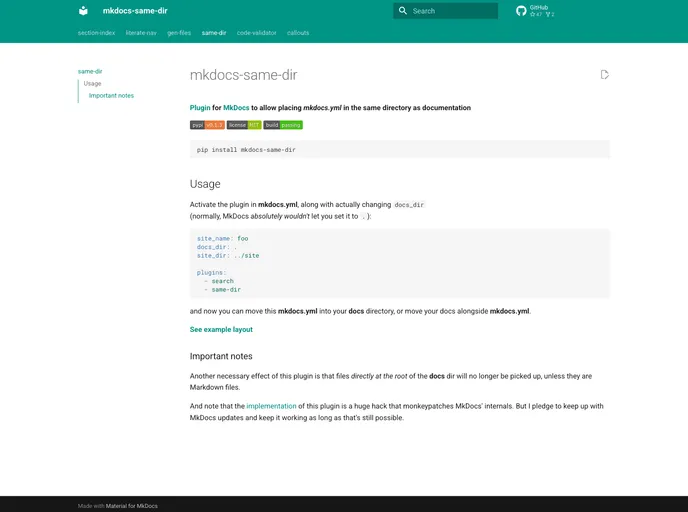This screenshot has width=688, height=512.
Task: Follow the Plugin link
Action: [200, 107]
